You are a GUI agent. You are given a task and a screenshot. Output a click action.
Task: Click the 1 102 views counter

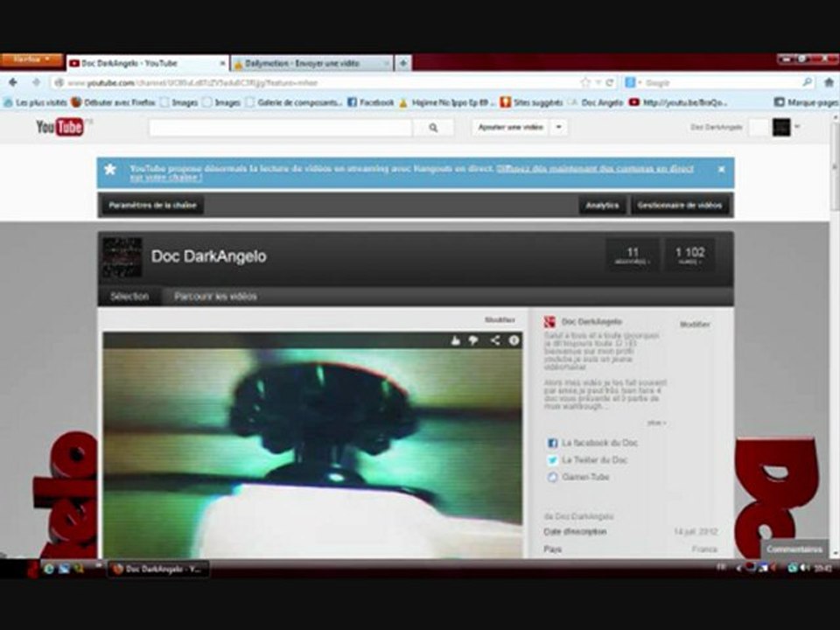pyautogui.click(x=689, y=255)
